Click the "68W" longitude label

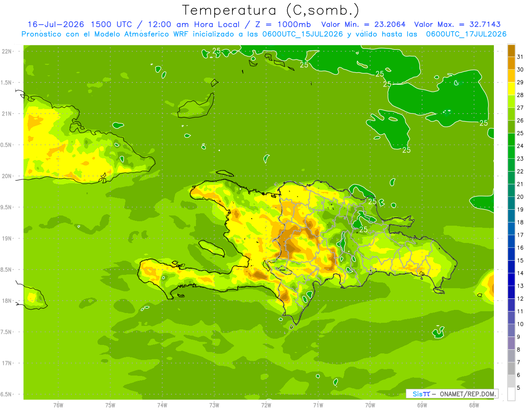[x=474, y=405]
